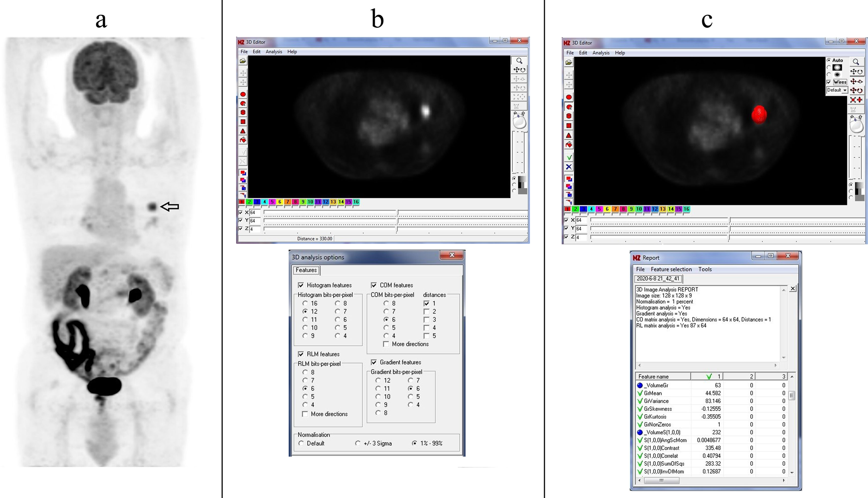The height and width of the screenshot is (498, 868).
Task: Select red cylinder ROI tool in right editor
Action: click(x=569, y=116)
